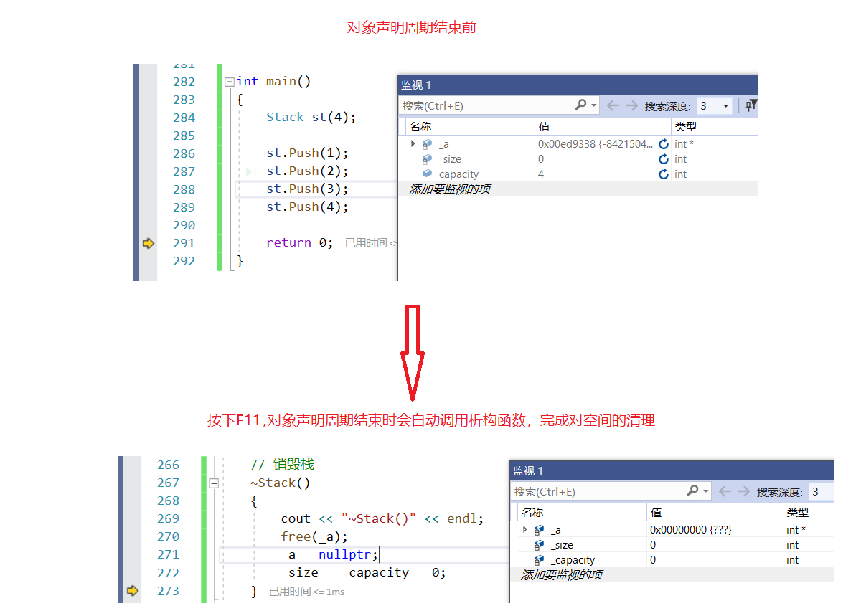The image size is (866, 616).
Task: Refresh the capacity value 4 in watch
Action: 664,174
